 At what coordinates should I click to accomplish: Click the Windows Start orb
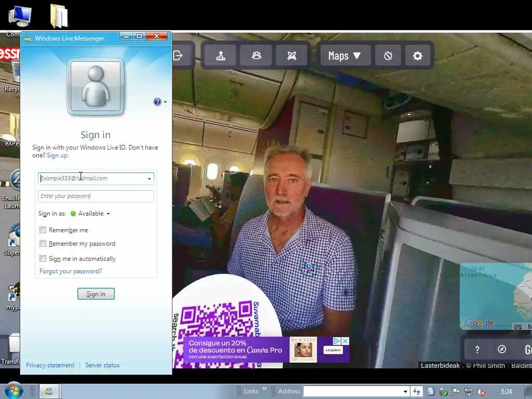point(14,391)
